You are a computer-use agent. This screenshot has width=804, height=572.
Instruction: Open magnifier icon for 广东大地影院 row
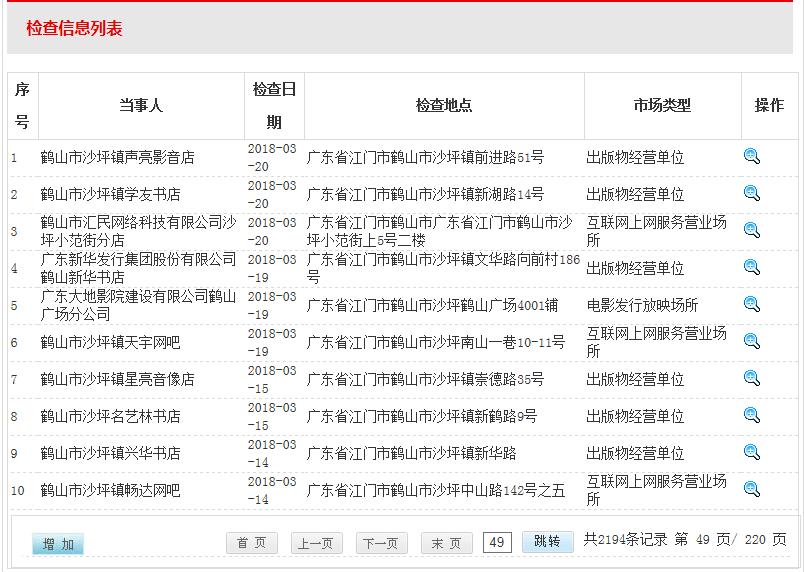pyautogui.click(x=752, y=304)
